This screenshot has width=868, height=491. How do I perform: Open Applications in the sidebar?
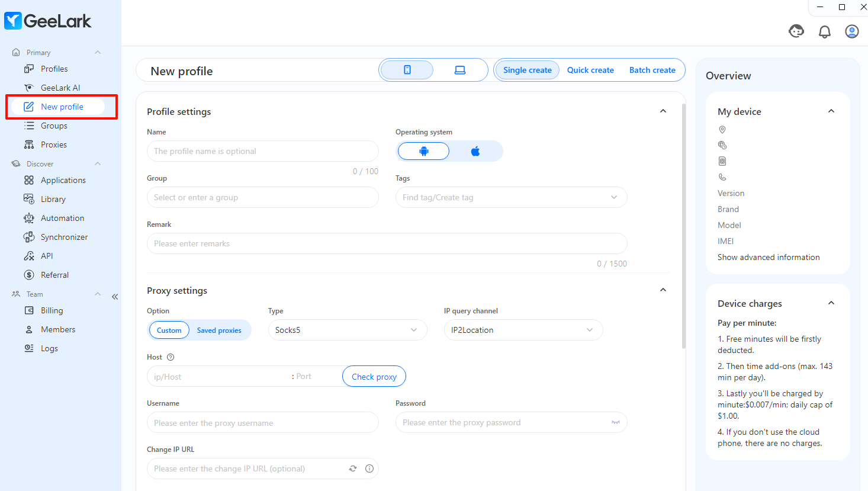pos(63,180)
